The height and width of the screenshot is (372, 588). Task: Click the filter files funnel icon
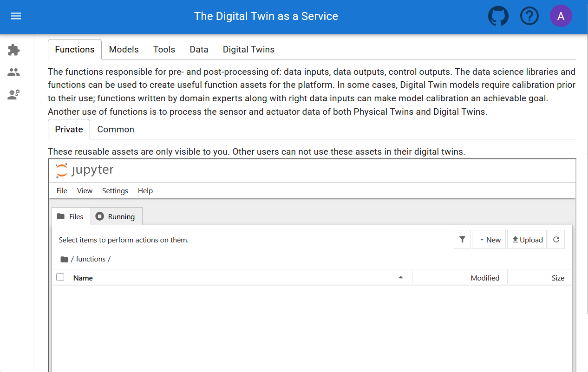[x=462, y=240]
